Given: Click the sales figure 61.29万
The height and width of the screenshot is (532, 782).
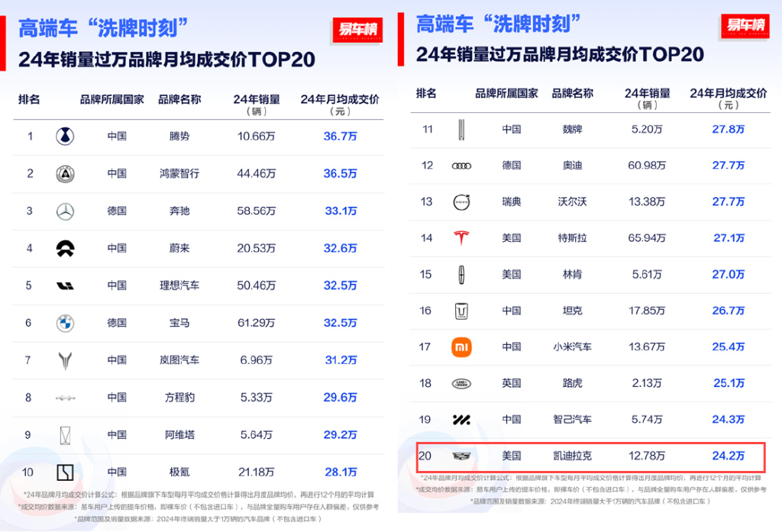Looking at the screenshot, I should (257, 323).
